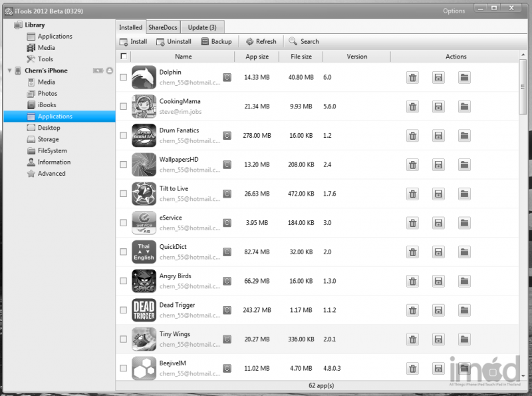This screenshot has height=396, width=532.
Task: Collapse the Chern's iPhone tree node
Action: 9,71
